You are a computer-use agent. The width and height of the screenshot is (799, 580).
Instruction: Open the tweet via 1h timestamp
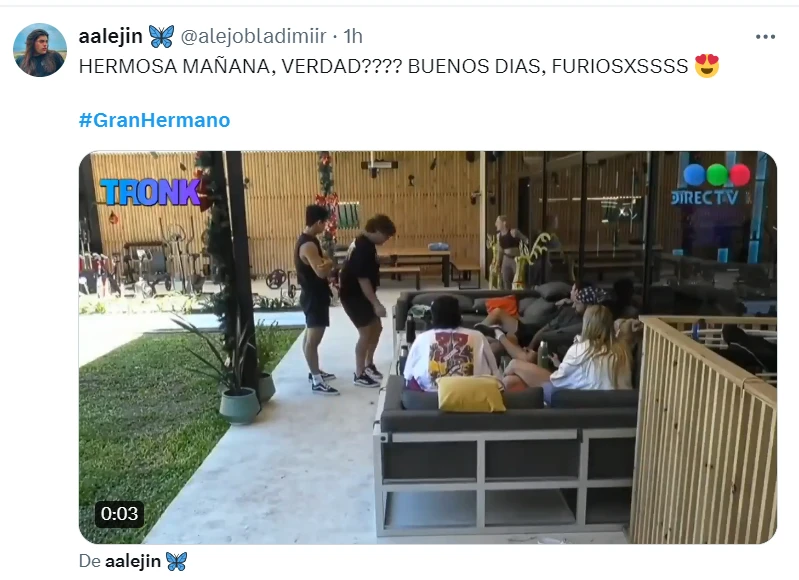tap(353, 36)
